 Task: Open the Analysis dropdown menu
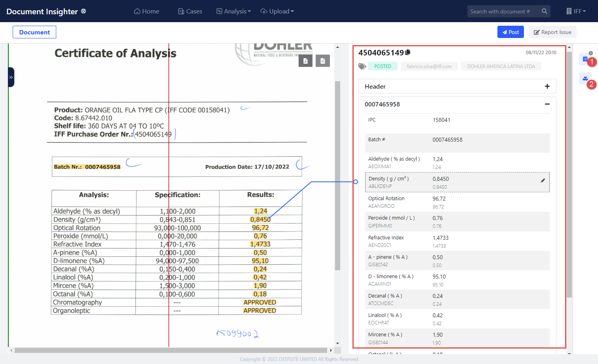pos(234,11)
